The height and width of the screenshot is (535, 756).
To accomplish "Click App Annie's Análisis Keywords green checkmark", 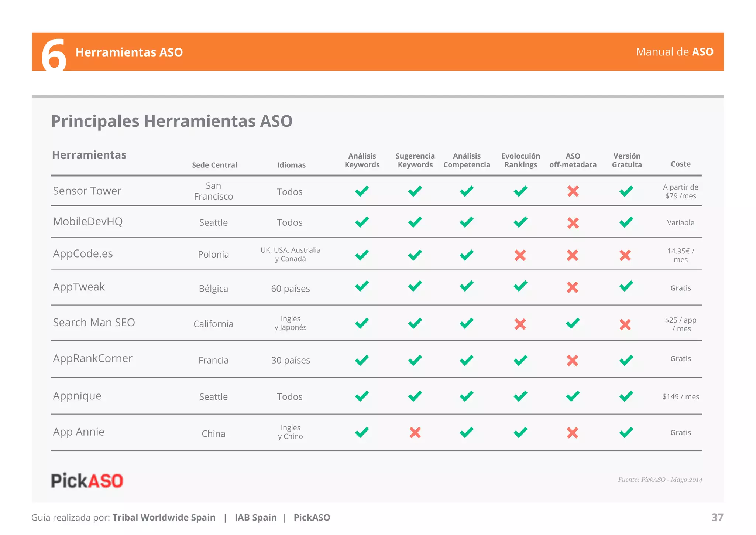I will (x=362, y=432).
